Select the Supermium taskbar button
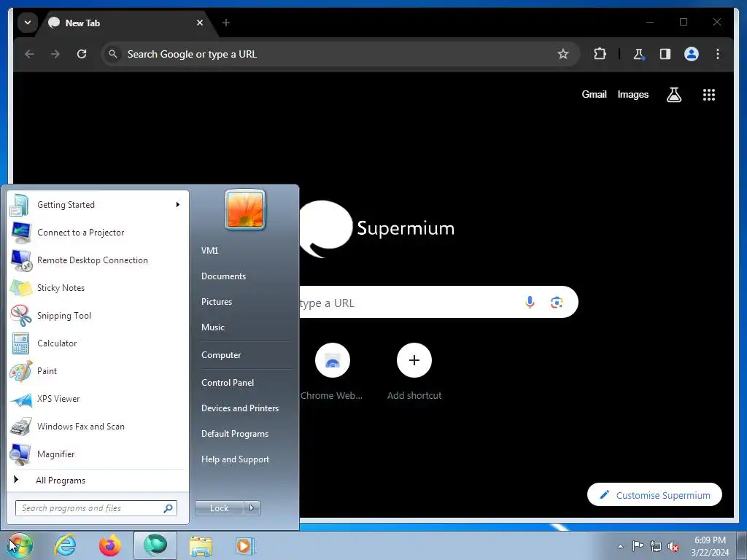Viewport: 747px width, 560px height. 155,545
